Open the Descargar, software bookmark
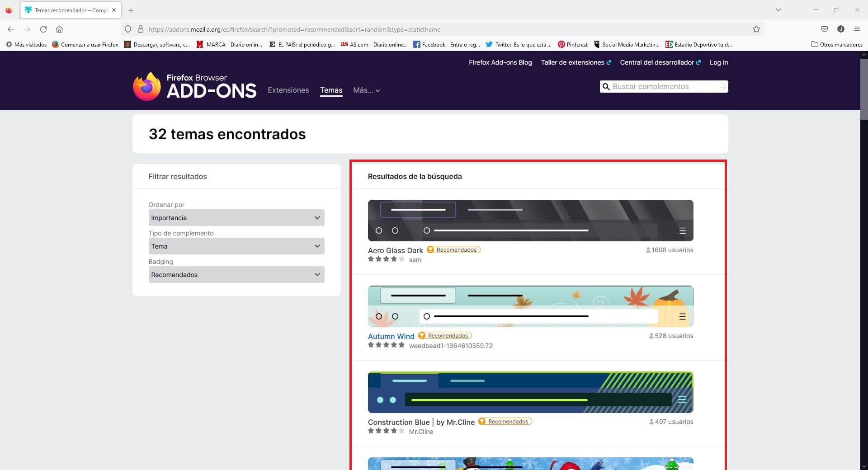Screen dimensions: 868x470 coord(157,45)
